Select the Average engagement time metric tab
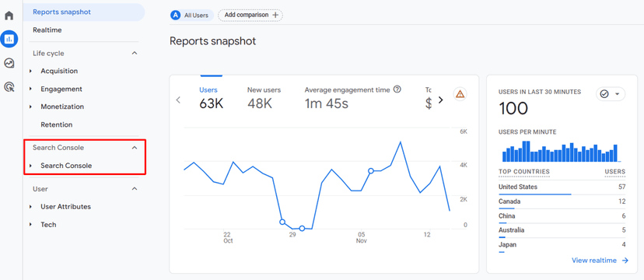This screenshot has height=280, width=644. 353,99
